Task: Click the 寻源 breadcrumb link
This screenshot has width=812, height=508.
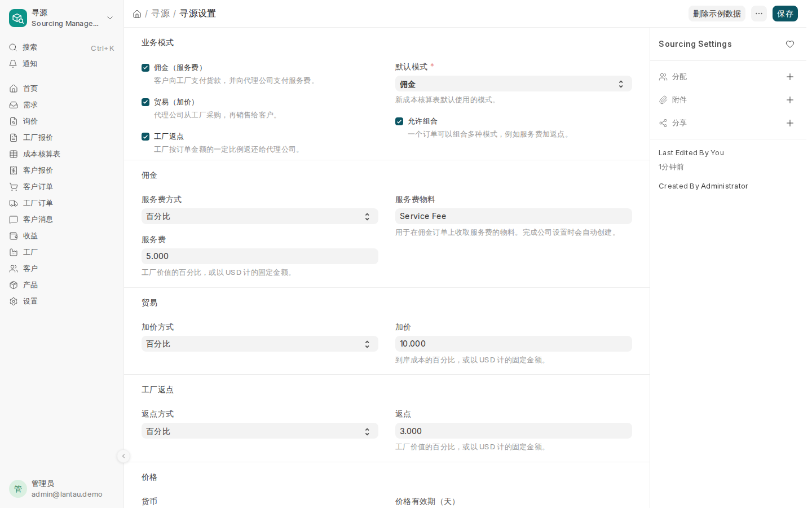Action: 161,14
